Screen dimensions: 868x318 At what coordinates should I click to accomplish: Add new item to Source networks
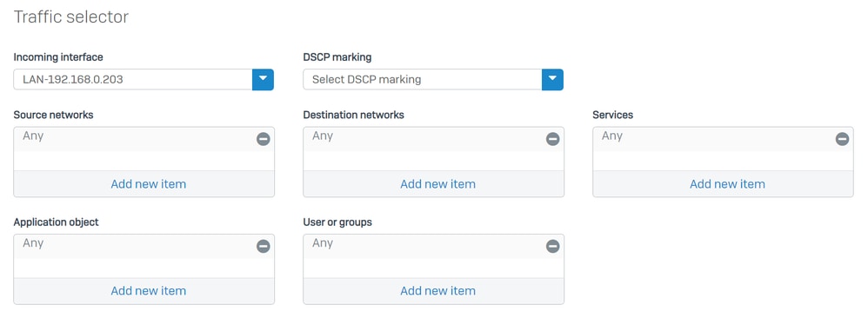(149, 184)
